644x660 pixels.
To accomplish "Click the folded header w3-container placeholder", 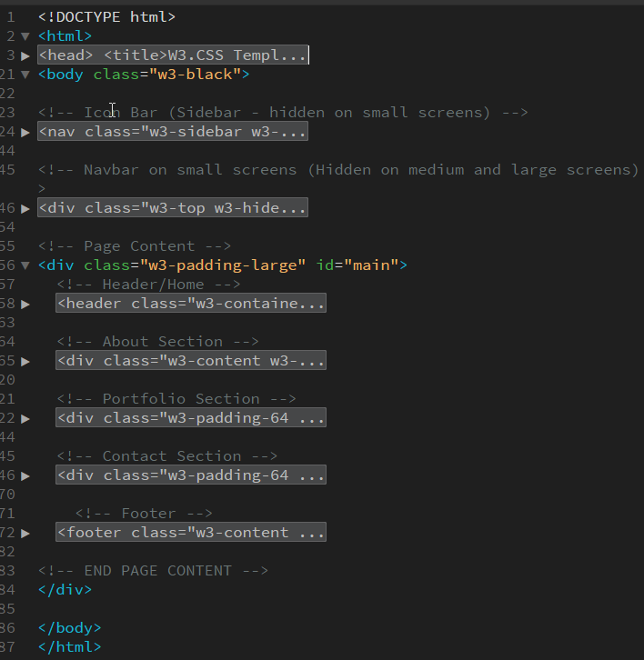I will (x=191, y=304).
